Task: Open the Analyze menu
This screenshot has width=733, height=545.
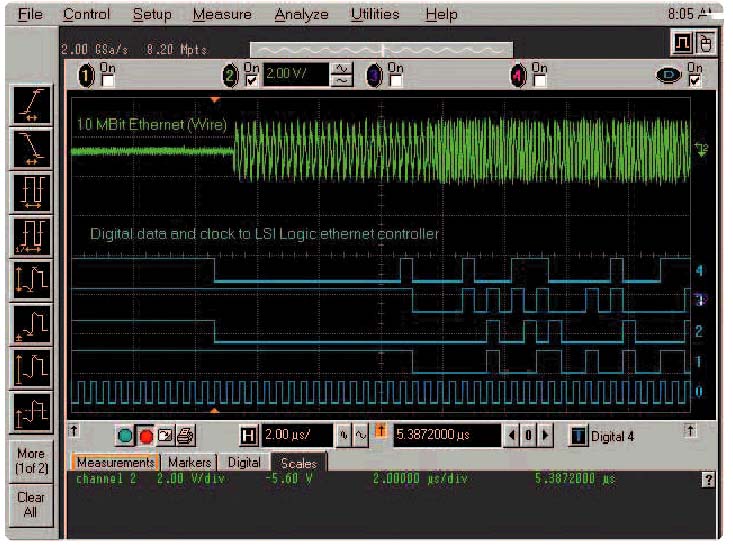Action: (x=302, y=14)
